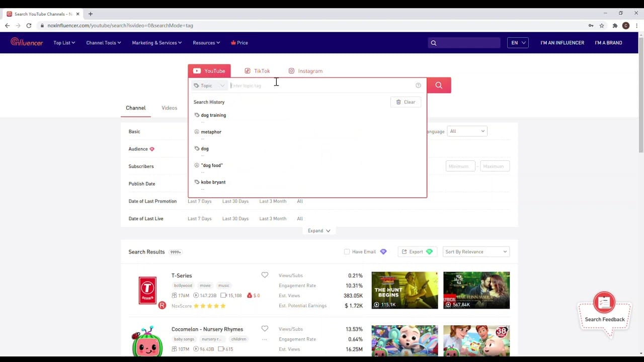Bookmark this page with the star icon
Viewport: 644px width, 362px height.
pyautogui.click(x=602, y=26)
